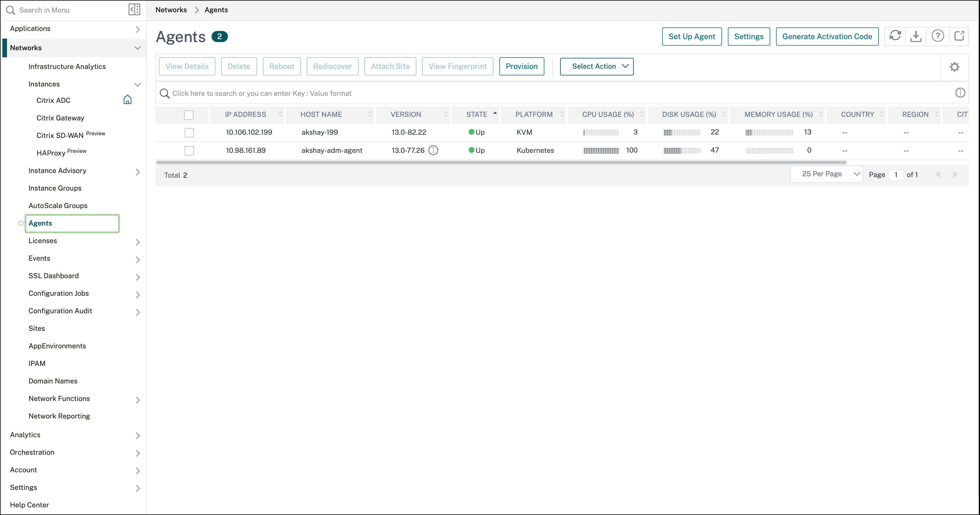The width and height of the screenshot is (980, 515).
Task: Click the Provision button
Action: coord(522,66)
